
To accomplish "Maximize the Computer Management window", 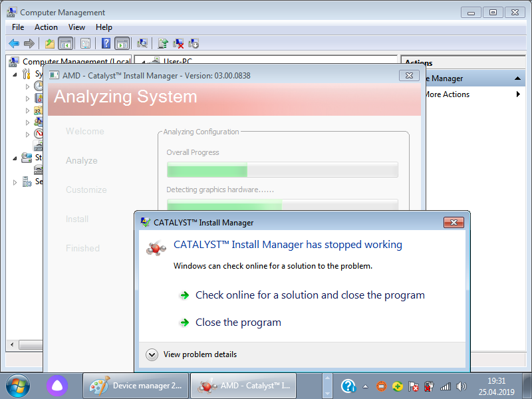I will pos(493,12).
